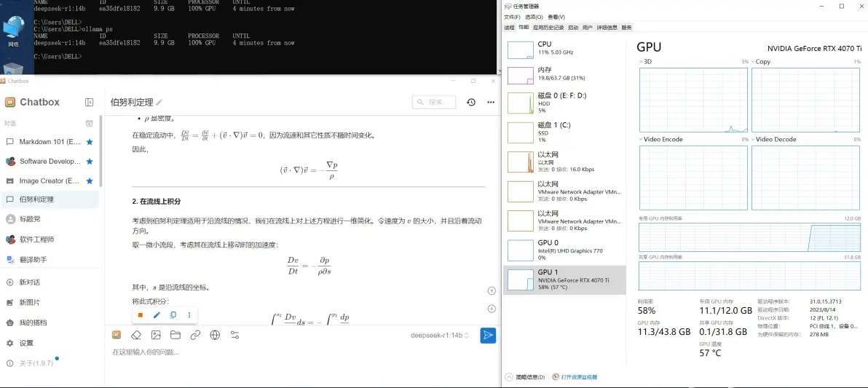The width and height of the screenshot is (868, 388).
Task: Select CPU in Task Manager performance list
Action: click(x=564, y=48)
